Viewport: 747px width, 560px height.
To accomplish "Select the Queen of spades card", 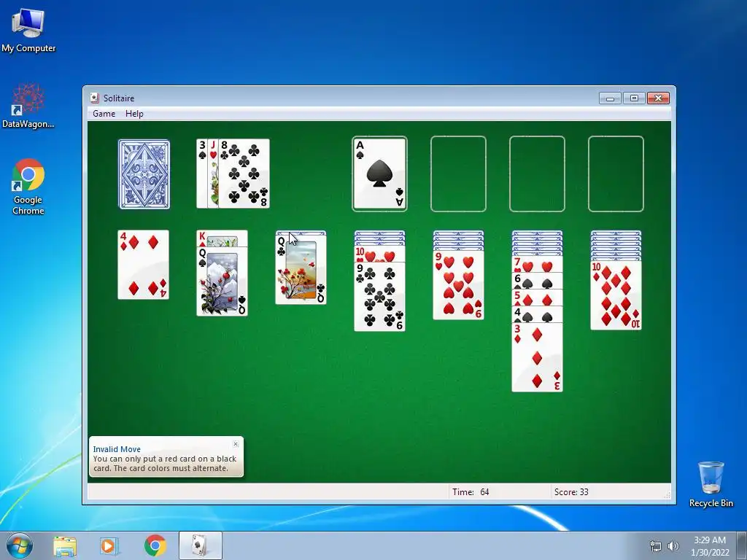I will point(222,281).
